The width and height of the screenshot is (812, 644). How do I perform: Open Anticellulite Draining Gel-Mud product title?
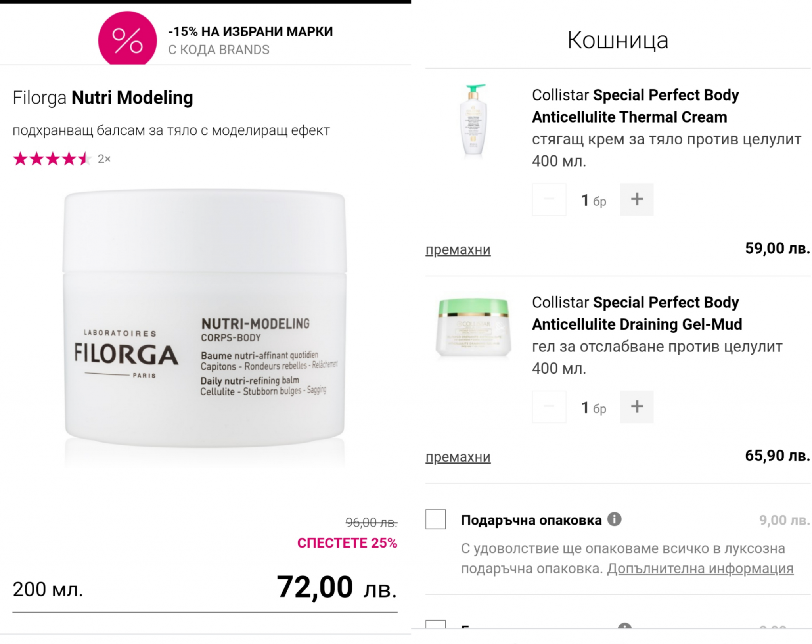(x=637, y=313)
